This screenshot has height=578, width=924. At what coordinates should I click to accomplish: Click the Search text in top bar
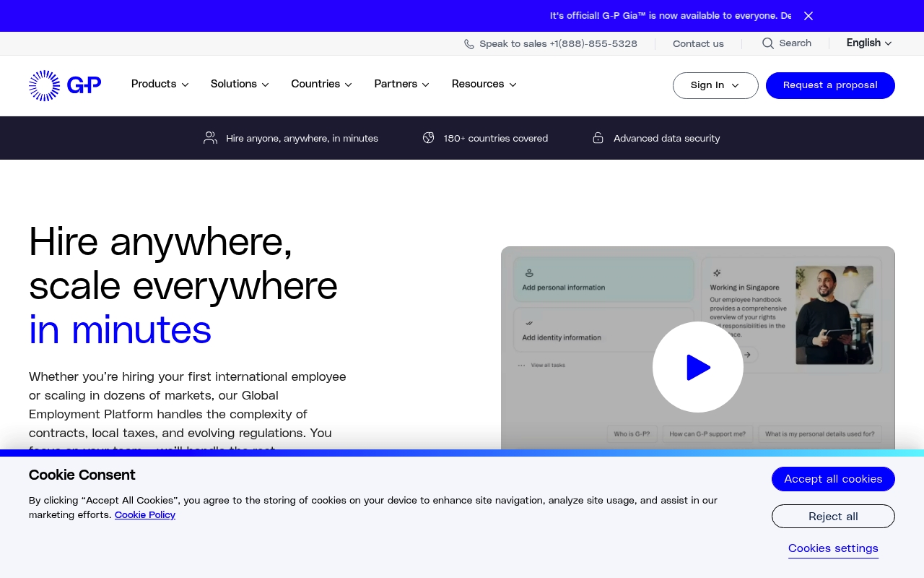(x=796, y=43)
